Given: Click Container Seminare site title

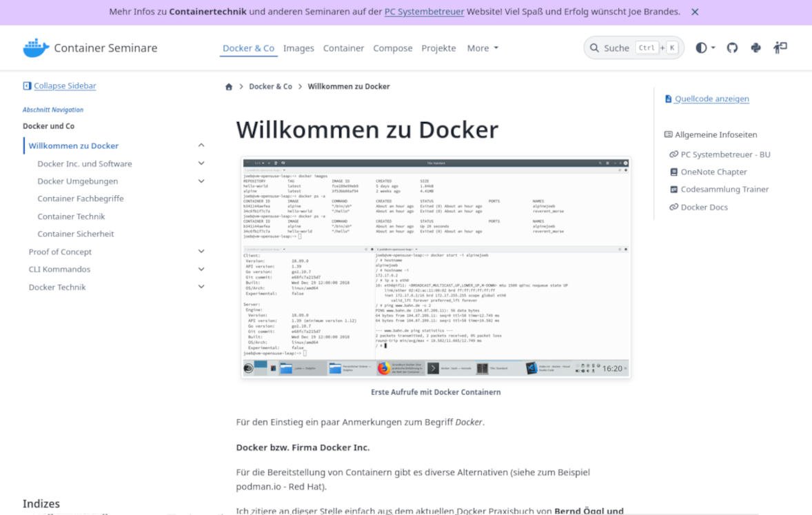Looking at the screenshot, I should click(x=105, y=48).
